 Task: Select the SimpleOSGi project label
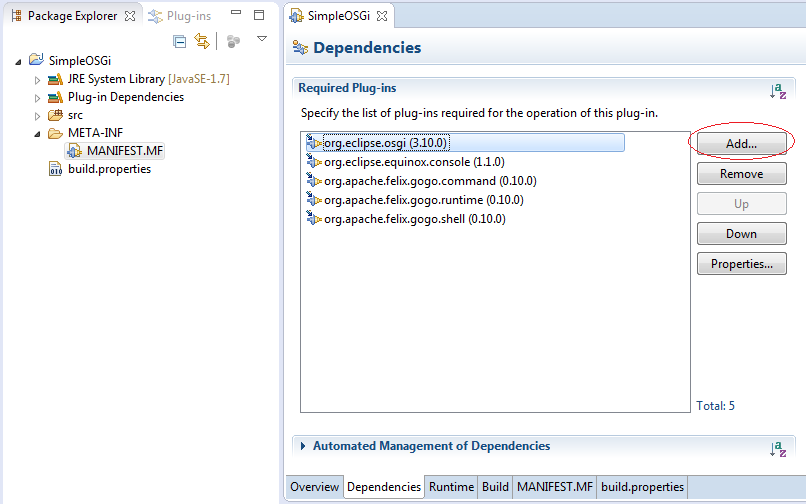pyautogui.click(x=80, y=61)
